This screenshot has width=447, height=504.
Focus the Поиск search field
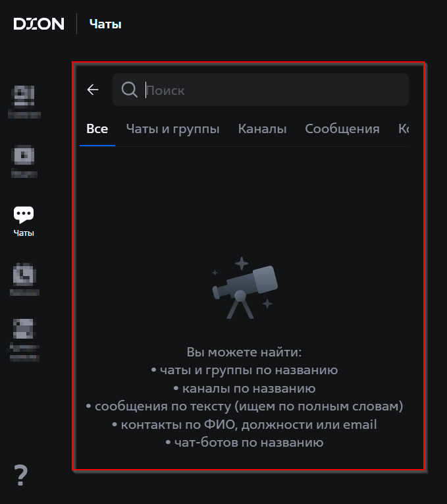tap(261, 90)
